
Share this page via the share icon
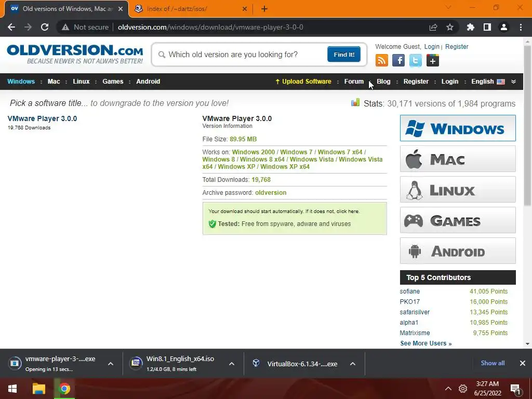point(433,27)
